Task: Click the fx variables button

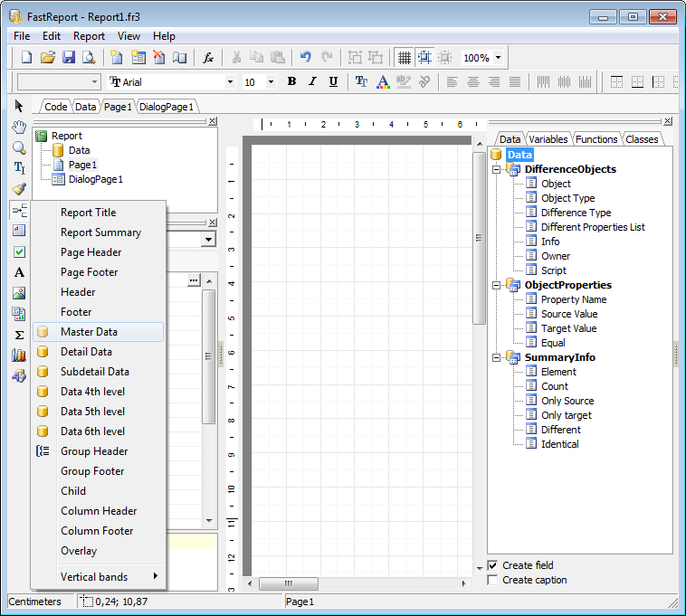Action: pos(208,57)
